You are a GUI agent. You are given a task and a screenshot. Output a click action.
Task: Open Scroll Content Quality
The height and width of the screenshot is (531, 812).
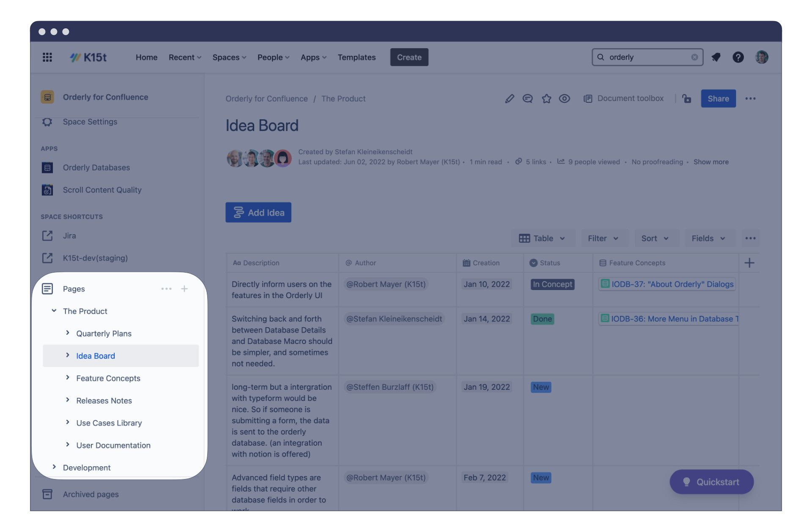pyautogui.click(x=102, y=190)
